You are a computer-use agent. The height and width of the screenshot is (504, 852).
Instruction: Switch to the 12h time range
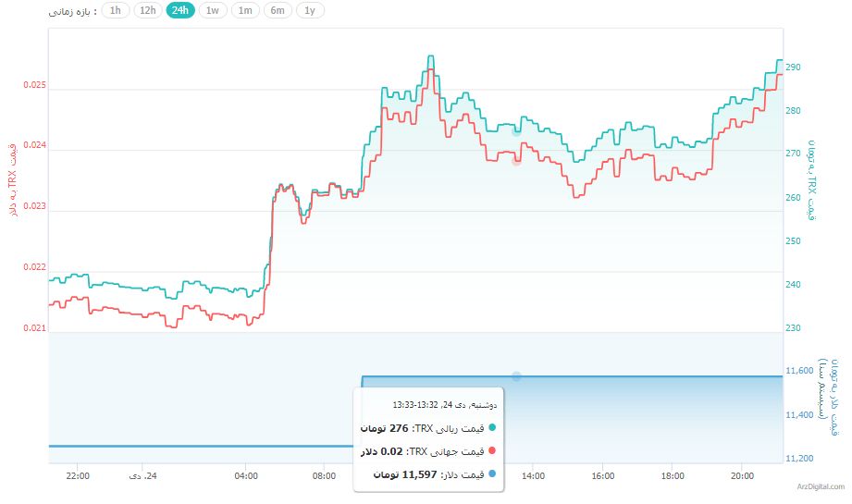pos(147,11)
